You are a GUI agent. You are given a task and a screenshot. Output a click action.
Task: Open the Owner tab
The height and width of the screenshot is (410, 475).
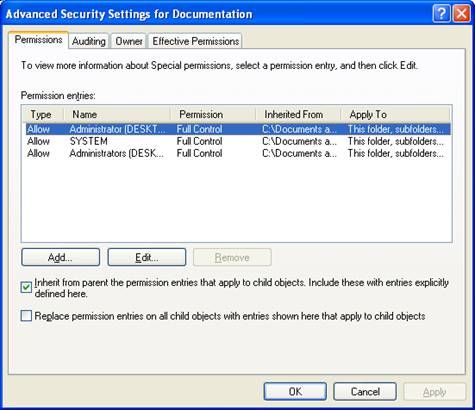click(x=129, y=41)
